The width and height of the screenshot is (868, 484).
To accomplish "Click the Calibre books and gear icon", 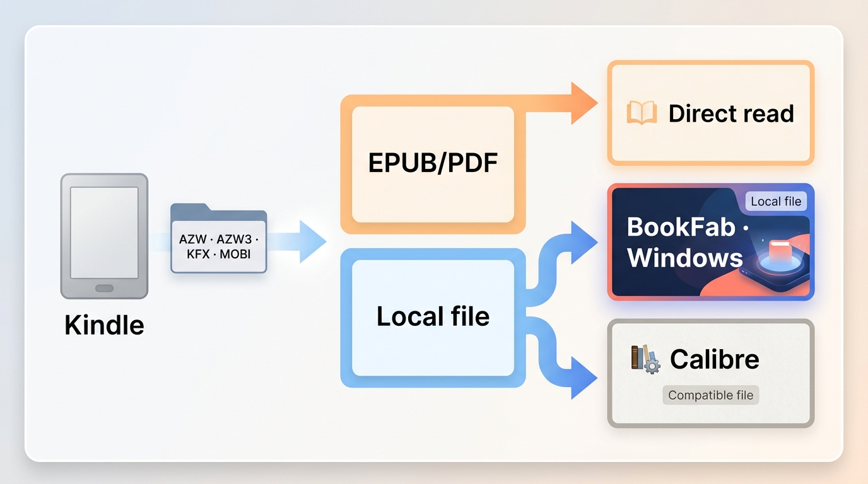I will click(x=645, y=359).
